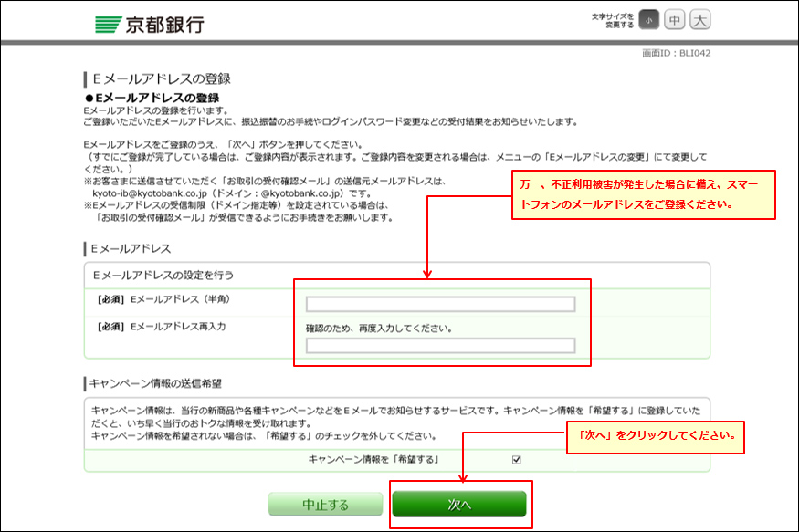Click the green 次へ button

click(x=459, y=505)
